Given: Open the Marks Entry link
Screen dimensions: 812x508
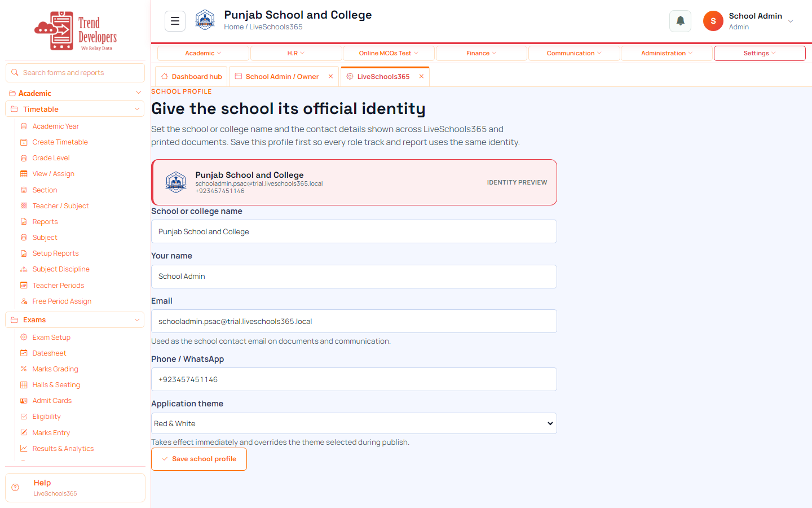Looking at the screenshot, I should [51, 433].
